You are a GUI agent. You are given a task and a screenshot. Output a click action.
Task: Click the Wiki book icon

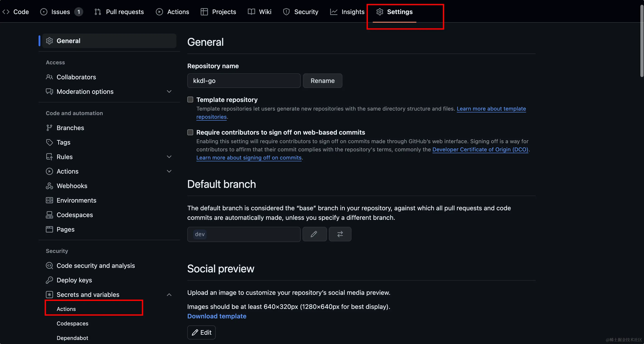pos(251,12)
